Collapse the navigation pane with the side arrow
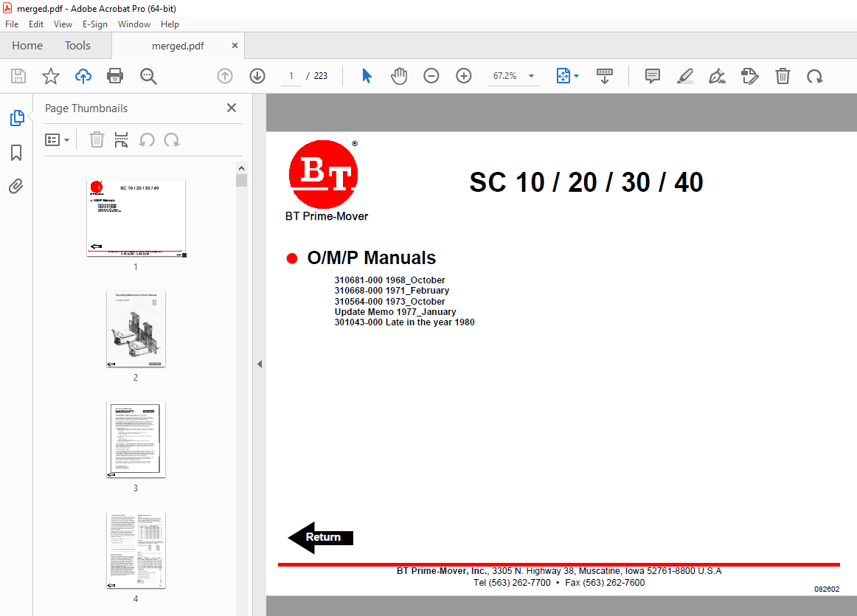857x616 pixels. click(260, 364)
